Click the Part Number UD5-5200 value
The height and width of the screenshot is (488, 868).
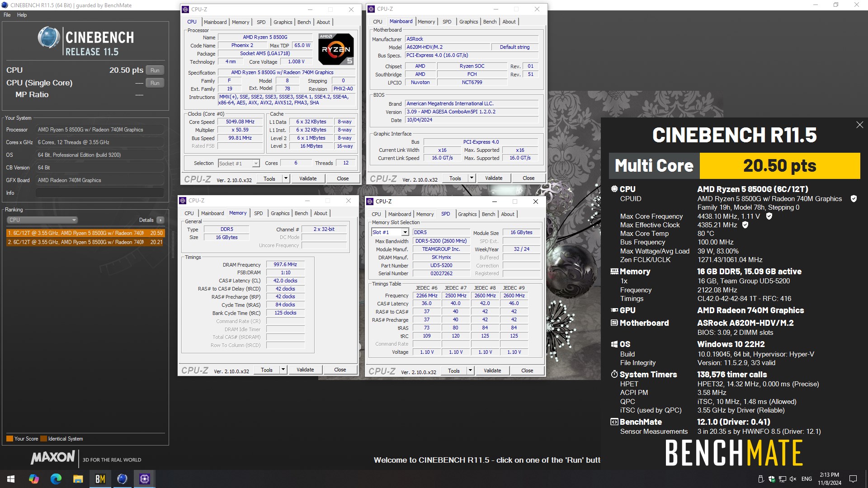(441, 266)
